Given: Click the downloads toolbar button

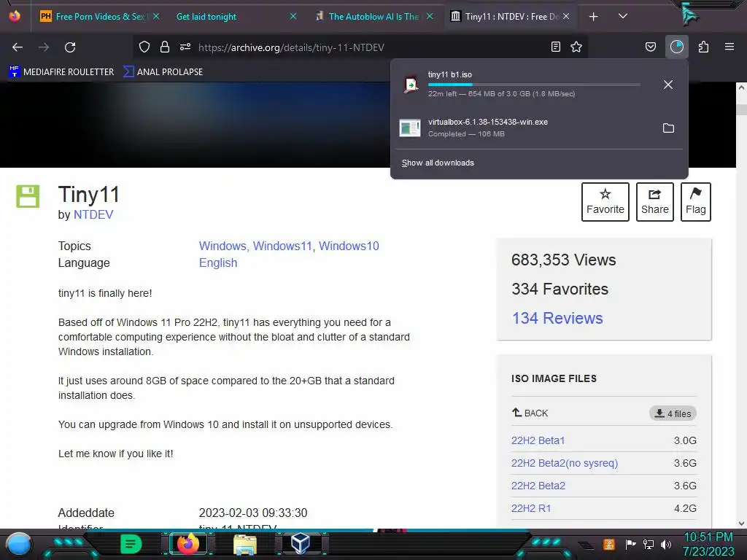Looking at the screenshot, I should (677, 47).
